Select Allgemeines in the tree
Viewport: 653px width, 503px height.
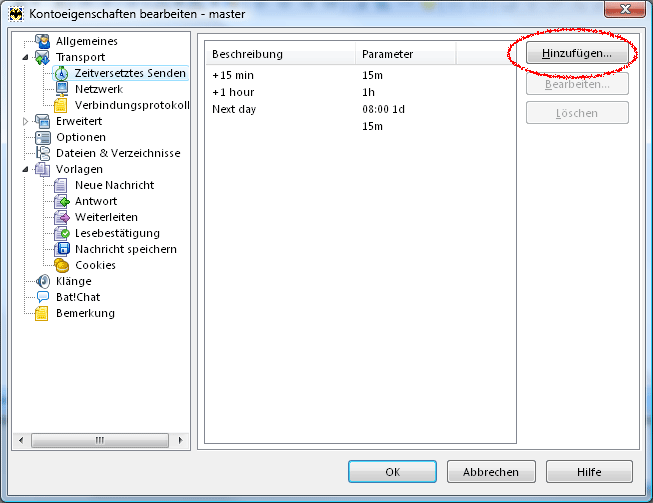click(x=87, y=41)
